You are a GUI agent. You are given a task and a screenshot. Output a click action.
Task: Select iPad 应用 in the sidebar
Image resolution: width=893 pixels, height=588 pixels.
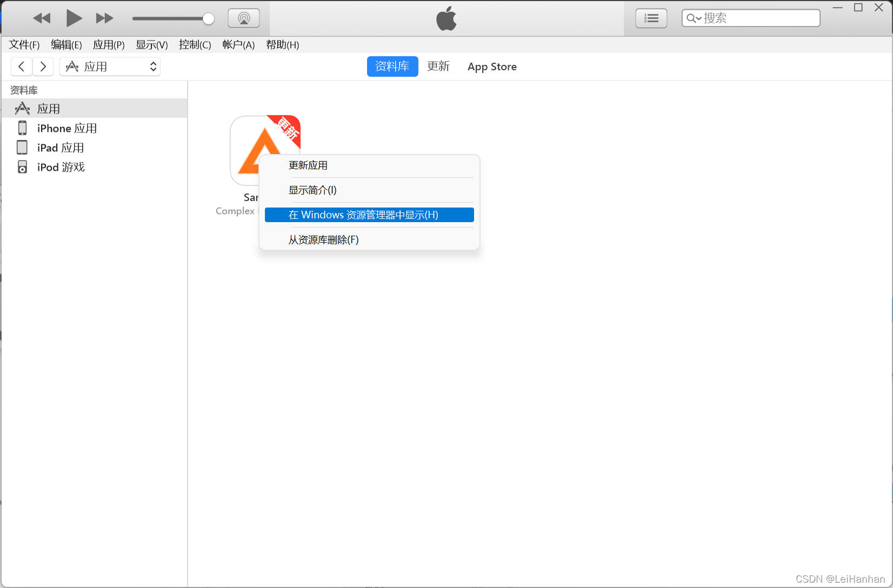pyautogui.click(x=94, y=148)
